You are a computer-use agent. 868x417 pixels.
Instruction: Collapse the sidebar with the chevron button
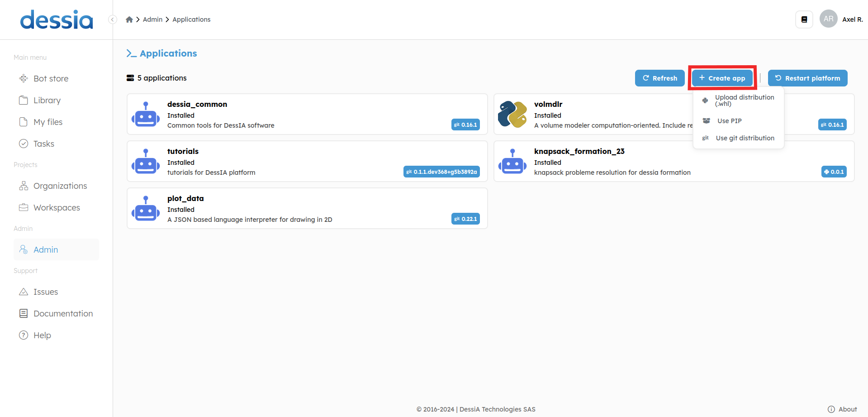113,19
